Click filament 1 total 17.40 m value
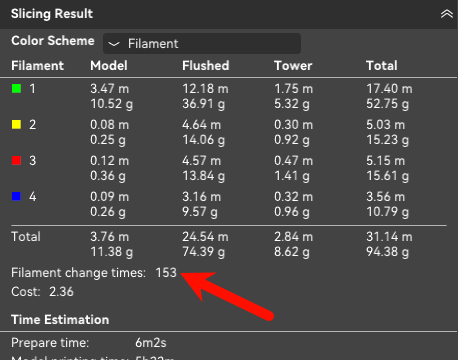Image resolution: width=458 pixels, height=360 pixels. point(389,89)
